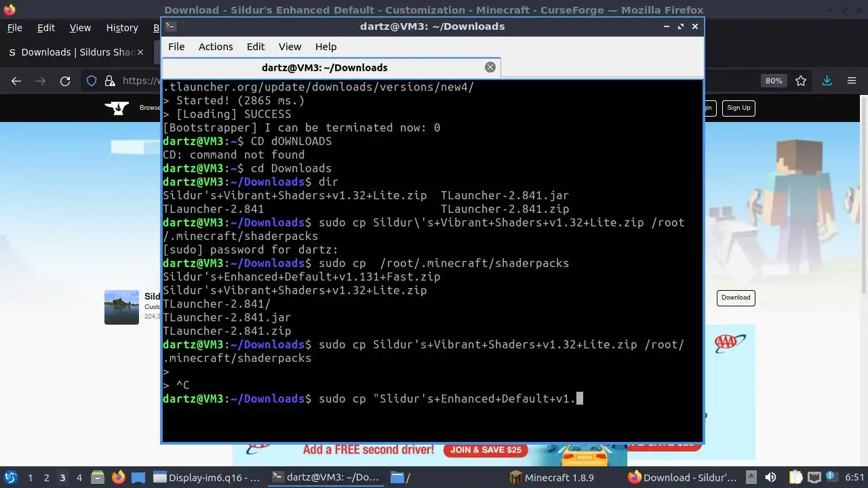Click the volume speaker tray icon
This screenshot has width=868, height=488.
click(770, 477)
